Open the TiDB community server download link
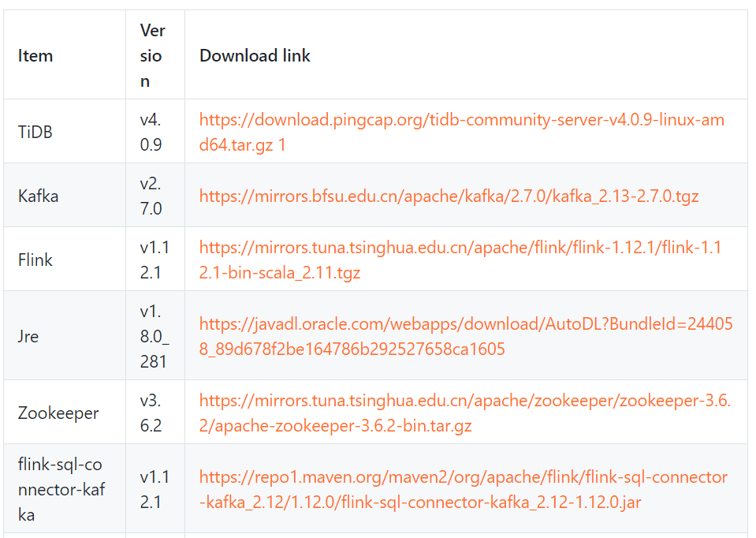The width and height of the screenshot is (756, 538). point(461,132)
